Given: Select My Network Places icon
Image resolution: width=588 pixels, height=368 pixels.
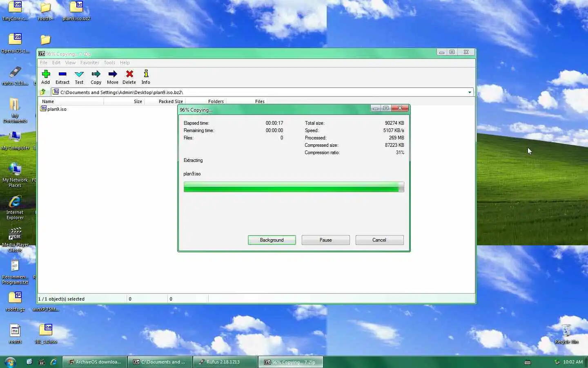Looking at the screenshot, I should [15, 175].
